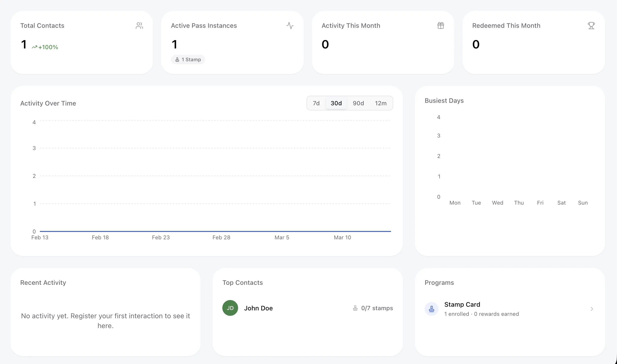Select the 30d tab

336,103
